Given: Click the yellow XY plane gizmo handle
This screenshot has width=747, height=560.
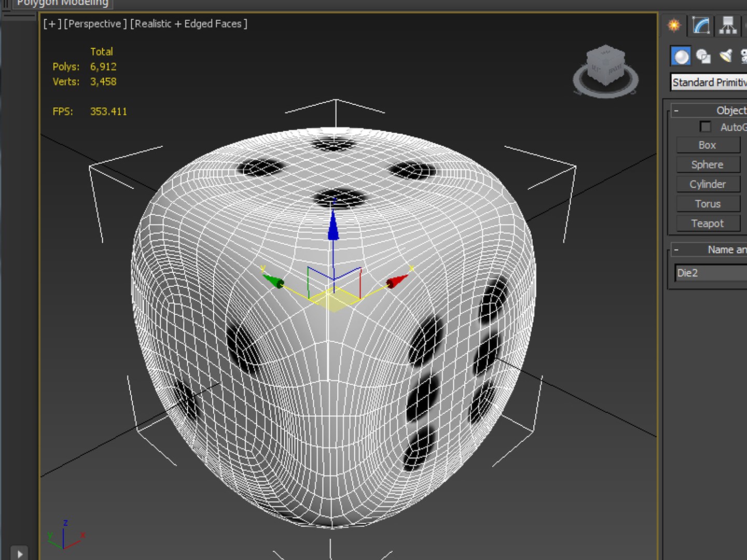Looking at the screenshot, I should point(334,301).
